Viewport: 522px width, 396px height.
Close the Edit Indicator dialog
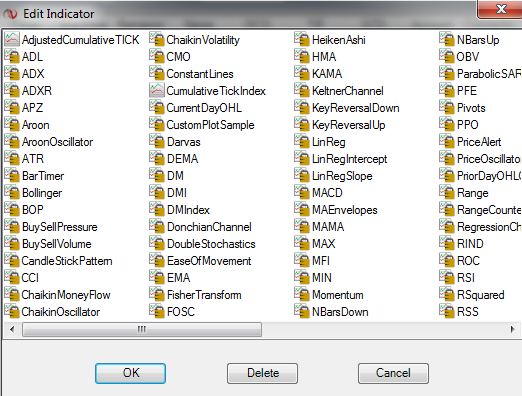500,9
